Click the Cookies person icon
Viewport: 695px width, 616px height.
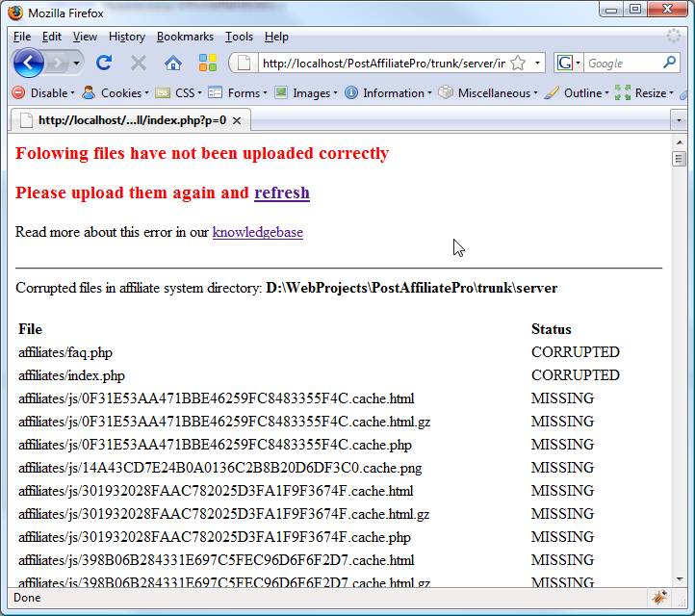pos(89,92)
